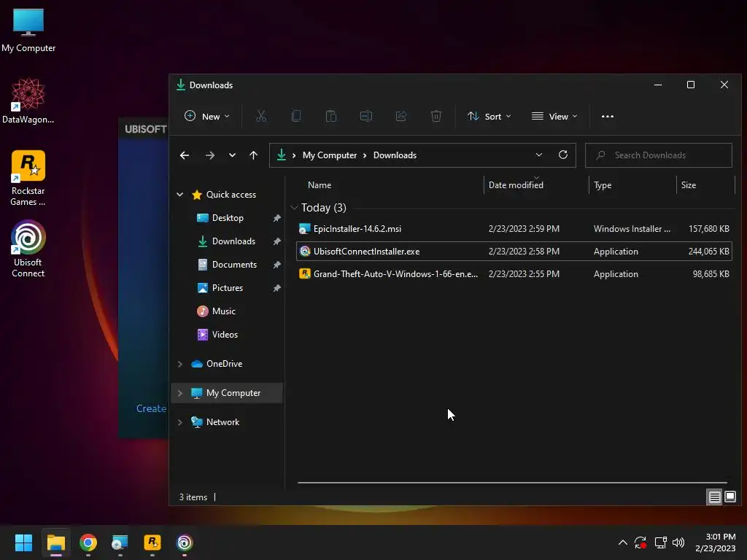
Task: Click the Cut scissors icon in toolbar
Action: (261, 116)
